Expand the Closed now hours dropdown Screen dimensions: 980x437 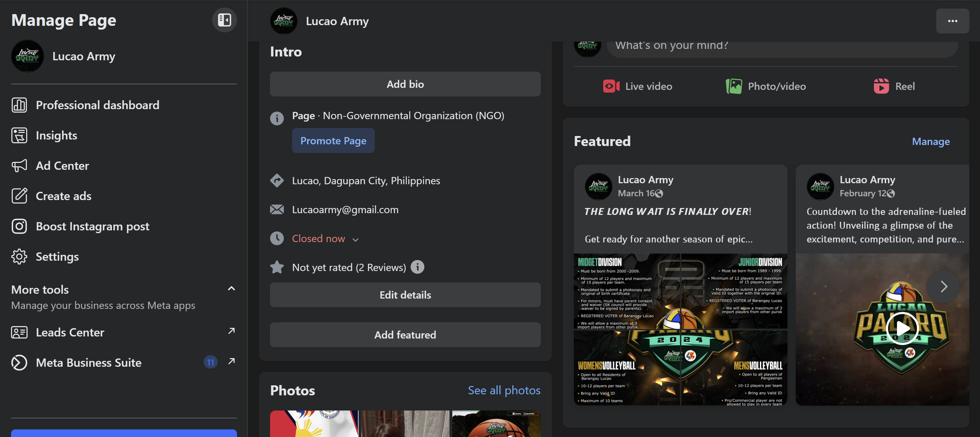pos(355,240)
